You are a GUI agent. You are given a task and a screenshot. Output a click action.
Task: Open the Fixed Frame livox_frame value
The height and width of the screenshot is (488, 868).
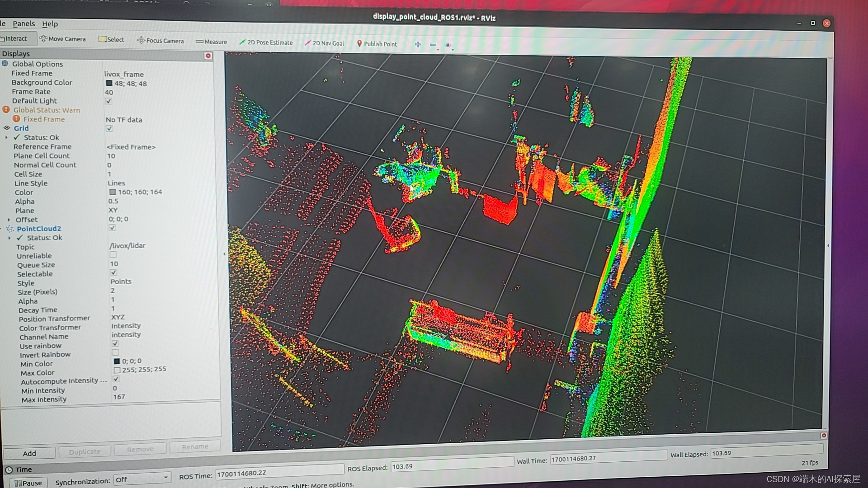[124, 74]
